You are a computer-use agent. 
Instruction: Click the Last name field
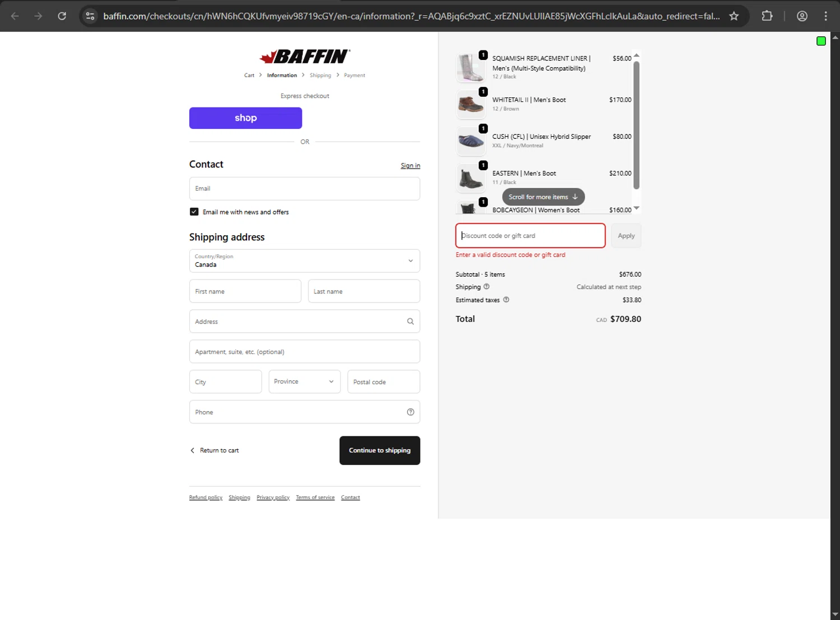coord(364,291)
